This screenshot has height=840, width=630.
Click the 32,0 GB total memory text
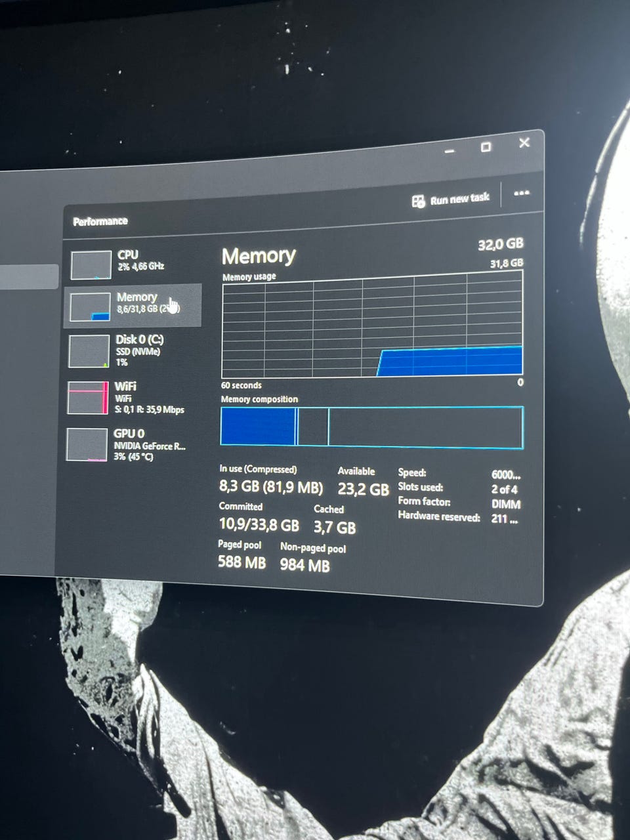click(x=501, y=244)
